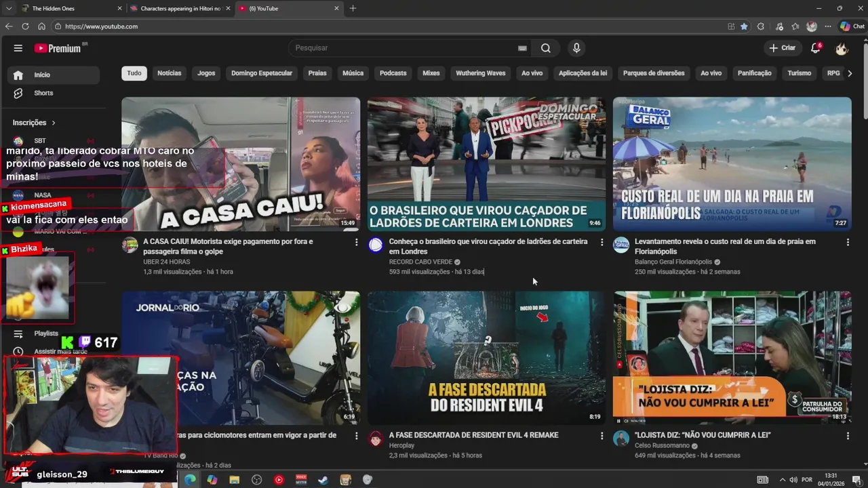Screen dimensions: 868x488
Task: Open the favorites list icon in Edge toolbar
Action: pos(795,26)
